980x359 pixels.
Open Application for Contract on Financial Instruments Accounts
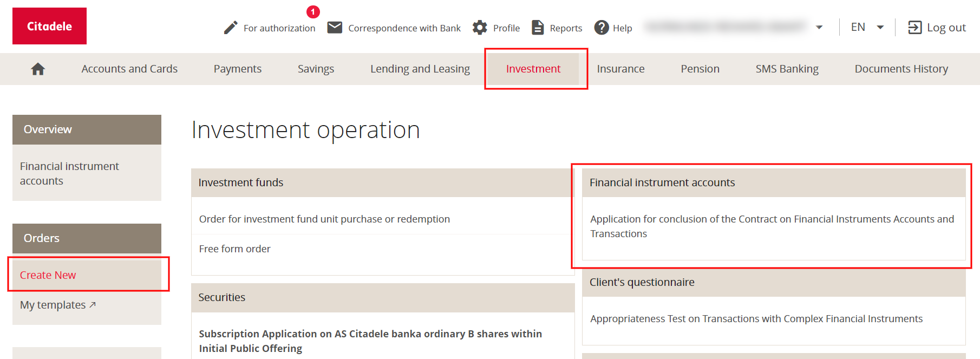coord(772,226)
